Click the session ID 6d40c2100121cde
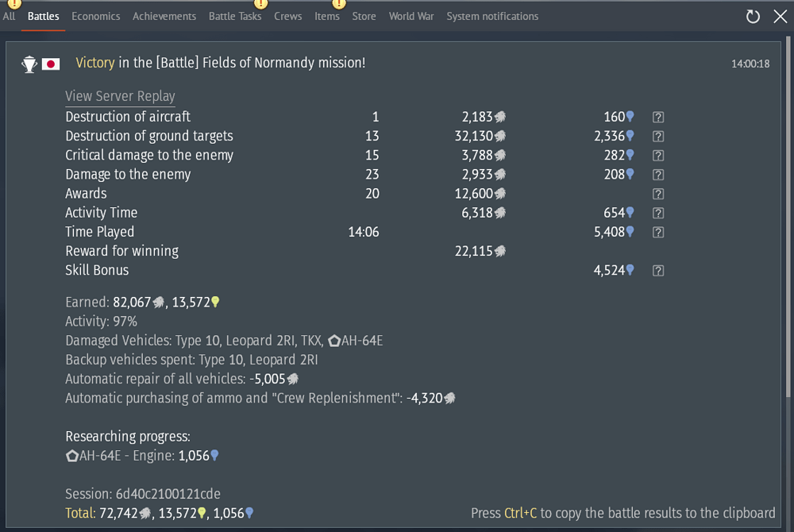The width and height of the screenshot is (794, 532). click(x=168, y=494)
